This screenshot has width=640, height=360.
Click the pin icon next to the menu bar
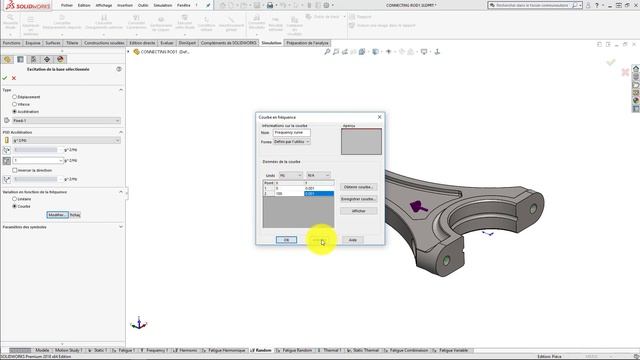tap(208, 5)
